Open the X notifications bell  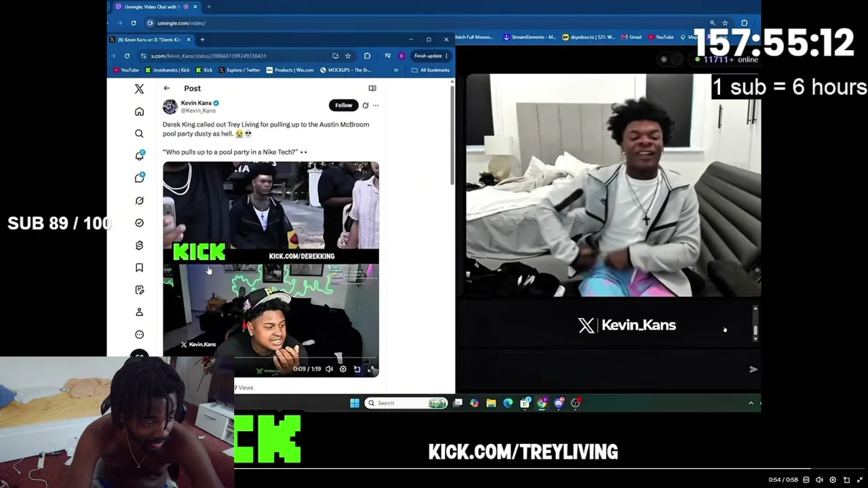[139, 156]
